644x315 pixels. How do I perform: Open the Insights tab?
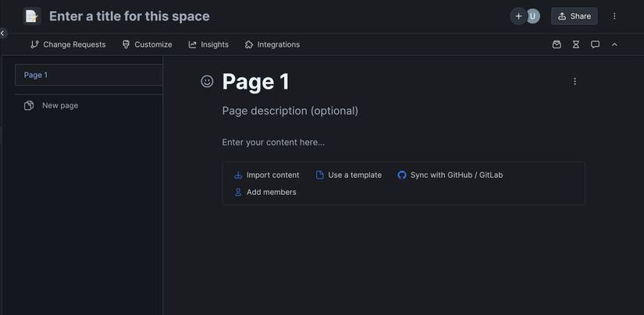coord(208,44)
